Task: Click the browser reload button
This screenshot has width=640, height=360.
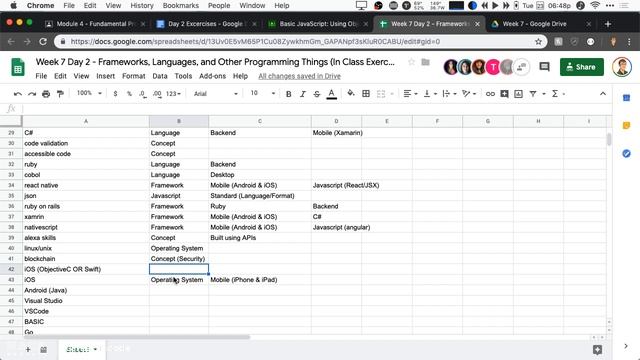Action: point(42,42)
